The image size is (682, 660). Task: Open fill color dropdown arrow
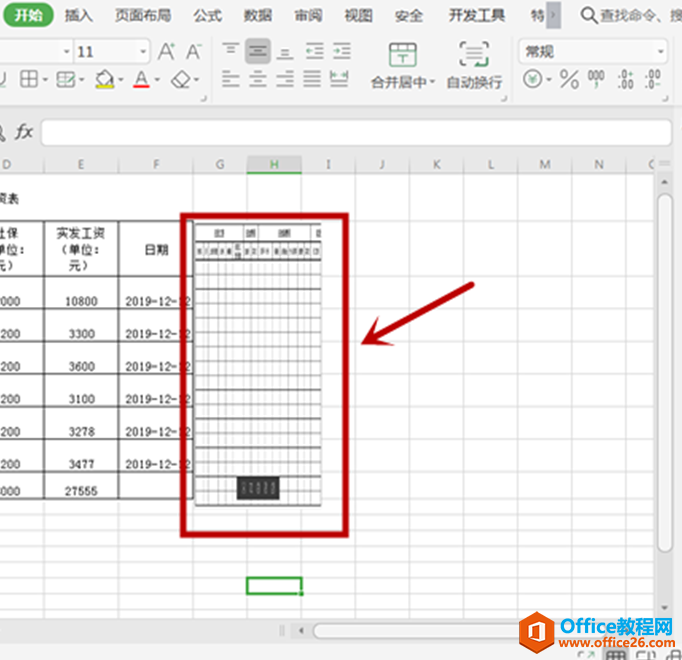tap(121, 80)
